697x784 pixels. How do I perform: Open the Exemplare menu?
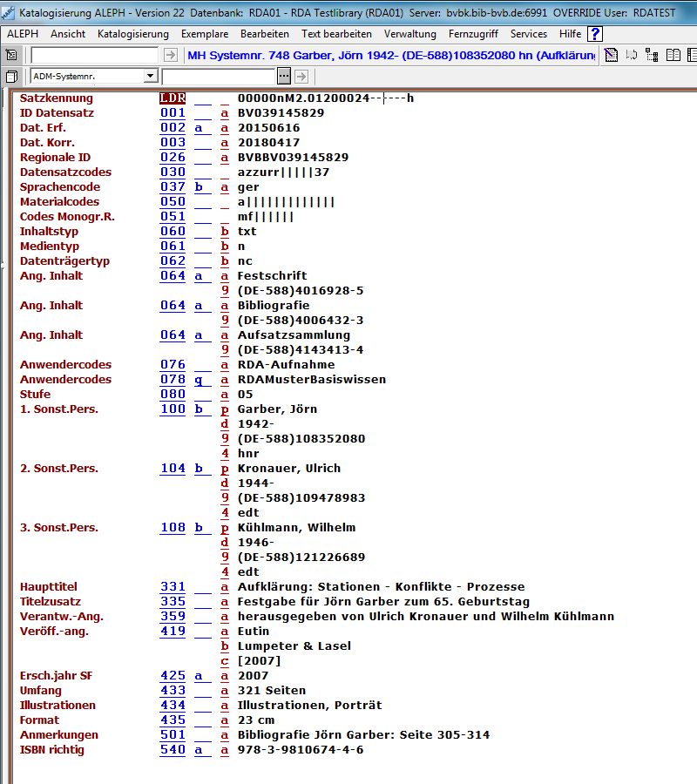click(205, 34)
